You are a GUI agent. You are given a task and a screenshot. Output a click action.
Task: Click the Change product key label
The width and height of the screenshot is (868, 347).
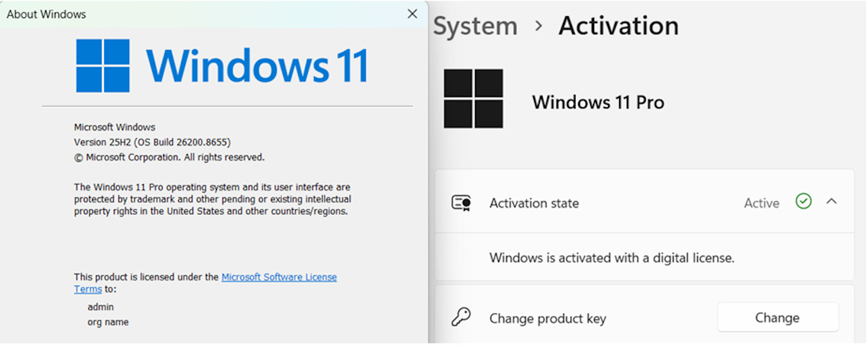(547, 319)
